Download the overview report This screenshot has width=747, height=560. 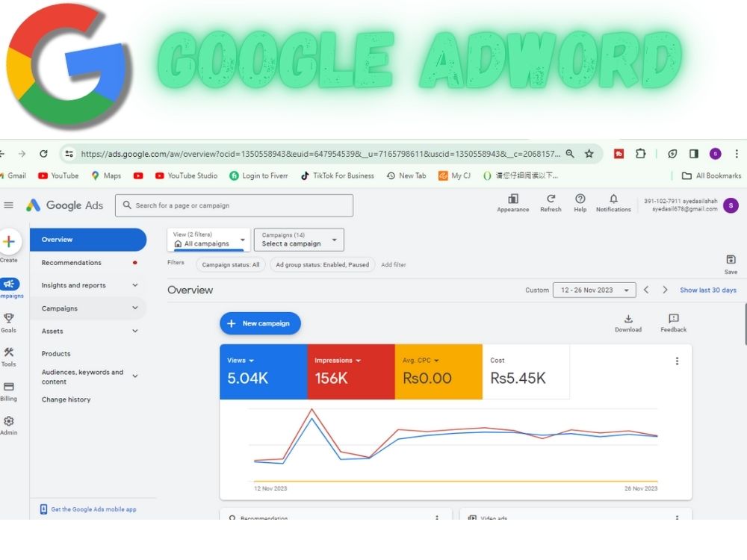[628, 323]
